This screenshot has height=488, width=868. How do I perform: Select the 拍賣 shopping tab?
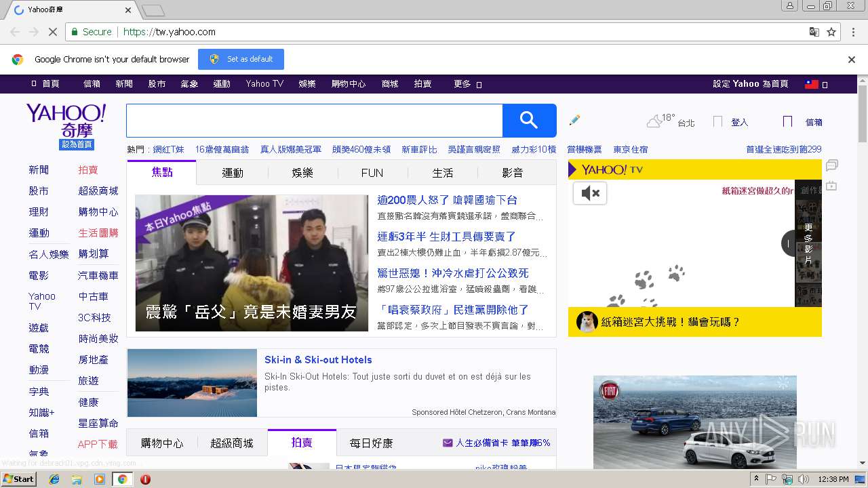tap(302, 443)
